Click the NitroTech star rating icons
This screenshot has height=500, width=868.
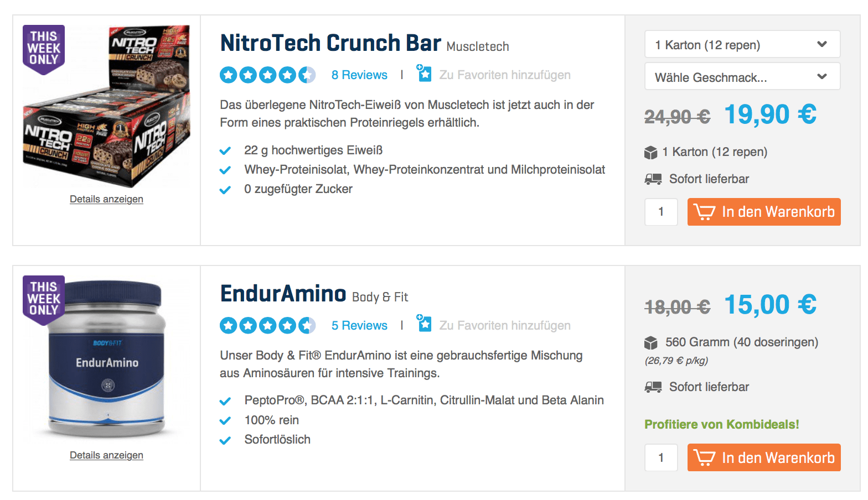click(x=267, y=75)
